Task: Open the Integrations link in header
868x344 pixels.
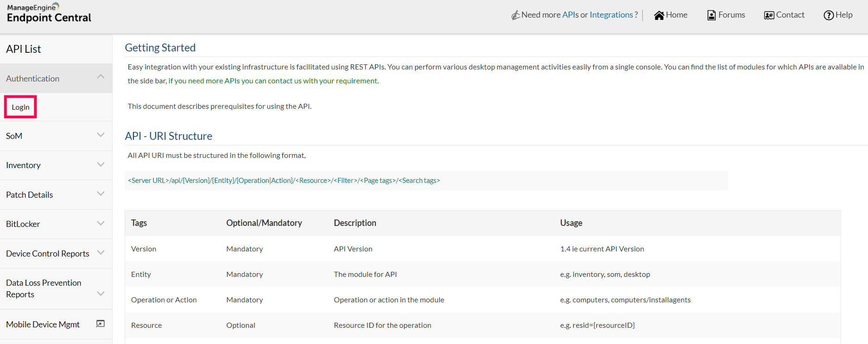Action: [x=611, y=15]
